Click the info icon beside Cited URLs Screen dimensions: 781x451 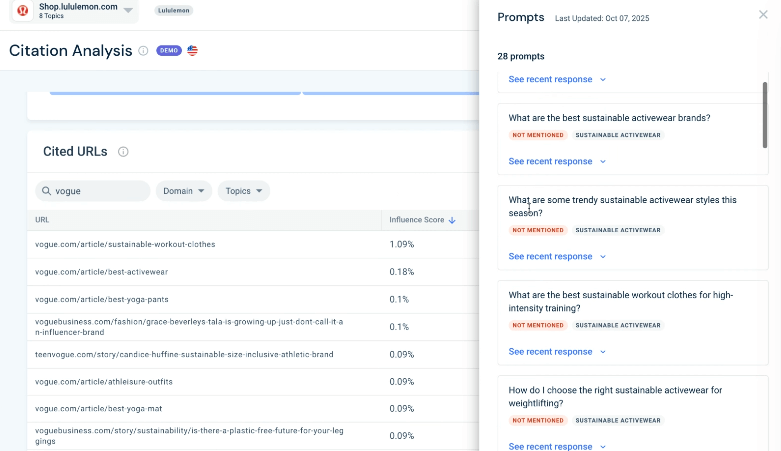[x=123, y=152]
